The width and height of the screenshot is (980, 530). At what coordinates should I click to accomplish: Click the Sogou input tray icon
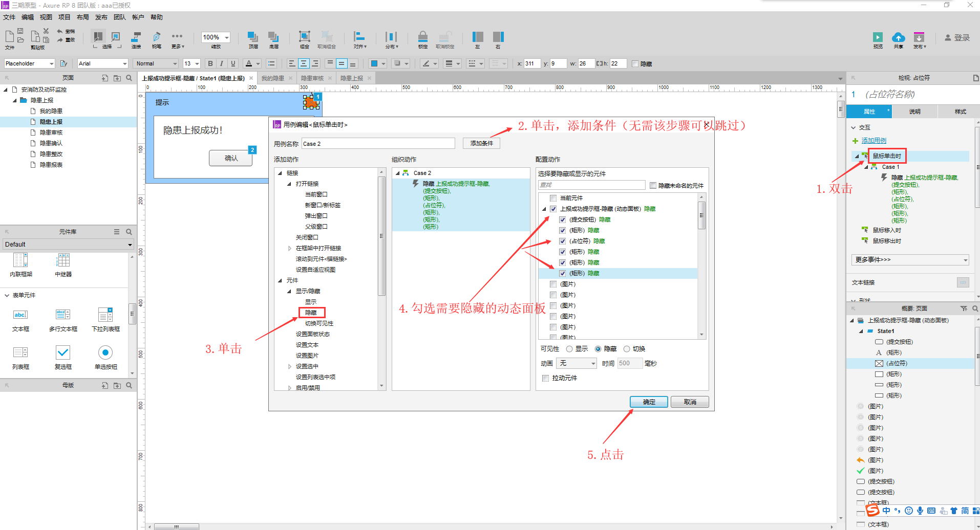click(873, 510)
